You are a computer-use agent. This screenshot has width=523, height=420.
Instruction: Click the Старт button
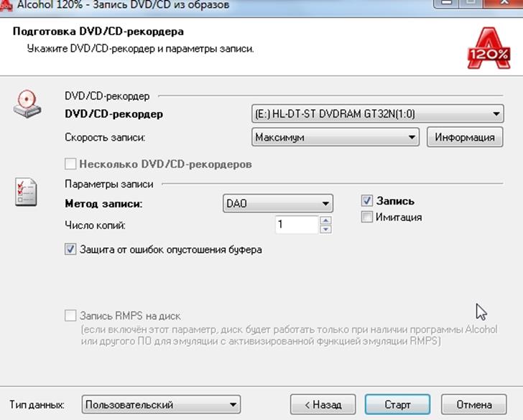point(397,405)
